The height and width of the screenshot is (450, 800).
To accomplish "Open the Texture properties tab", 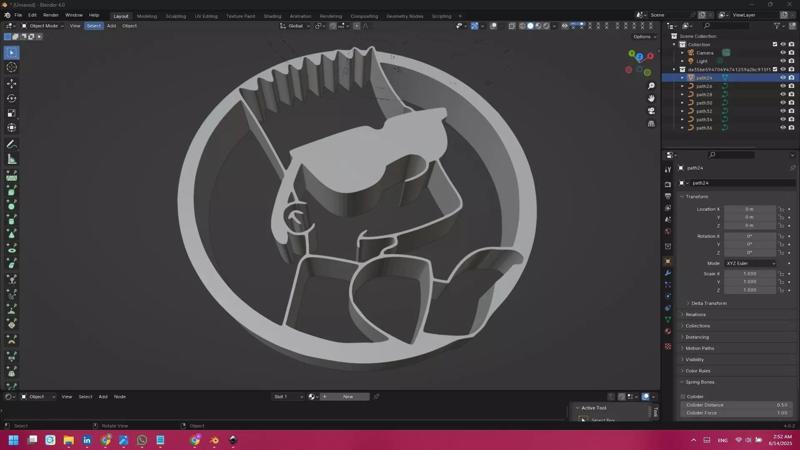I will coord(668,346).
